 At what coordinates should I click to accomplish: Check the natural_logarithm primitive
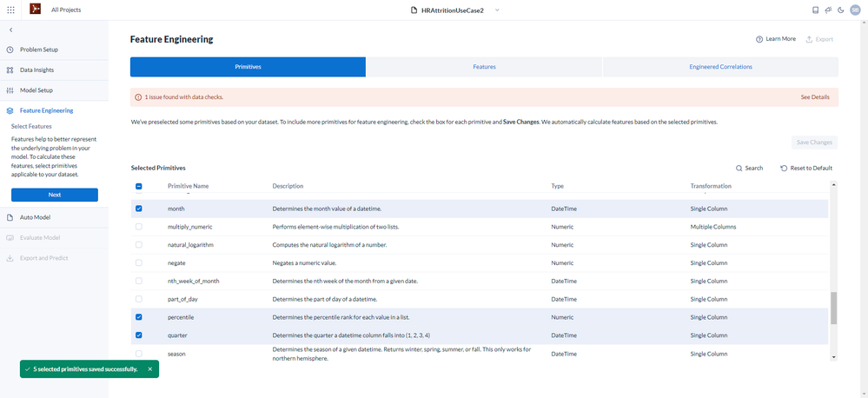139,245
